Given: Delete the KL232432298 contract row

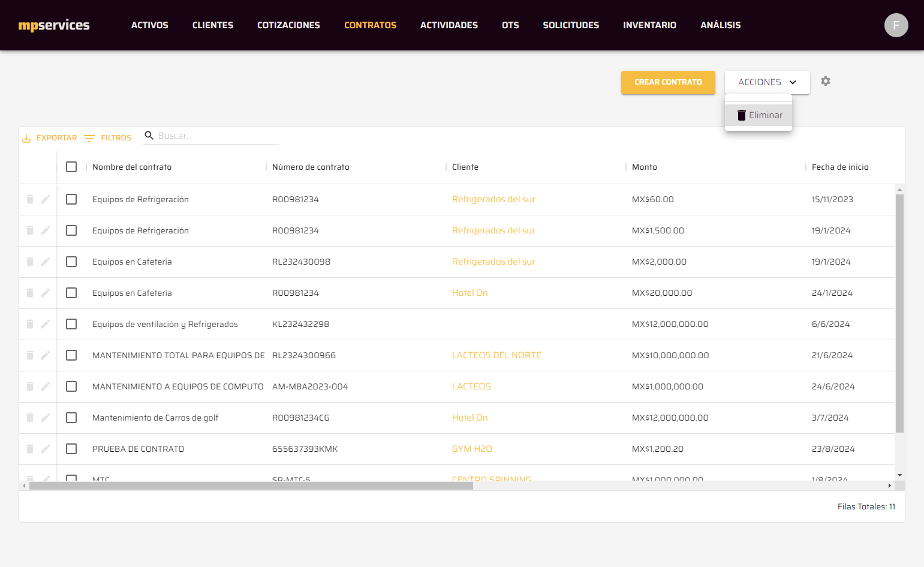Looking at the screenshot, I should click(30, 324).
